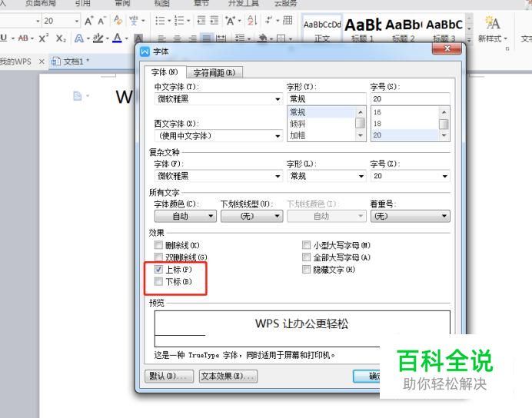Click the text highlight pen icon
Image resolution: width=532 pixels, height=418 pixels.
click(98, 38)
